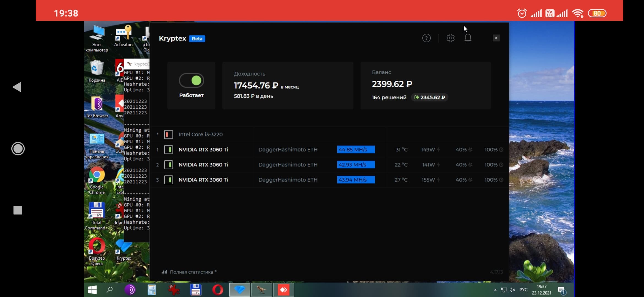Launch Kryptex desktop shortcut
Screen dimensions: 644x297
click(x=124, y=250)
